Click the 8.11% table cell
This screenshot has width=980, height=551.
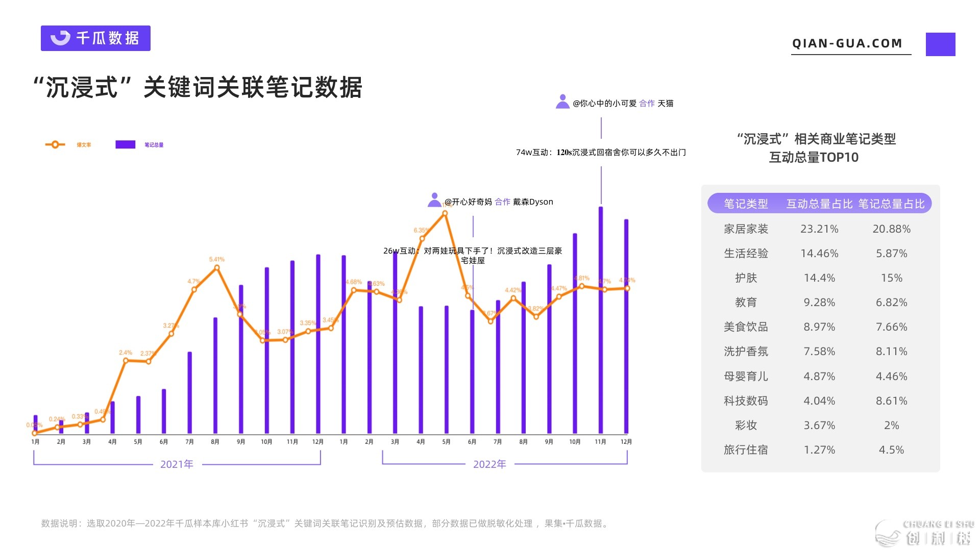892,352
